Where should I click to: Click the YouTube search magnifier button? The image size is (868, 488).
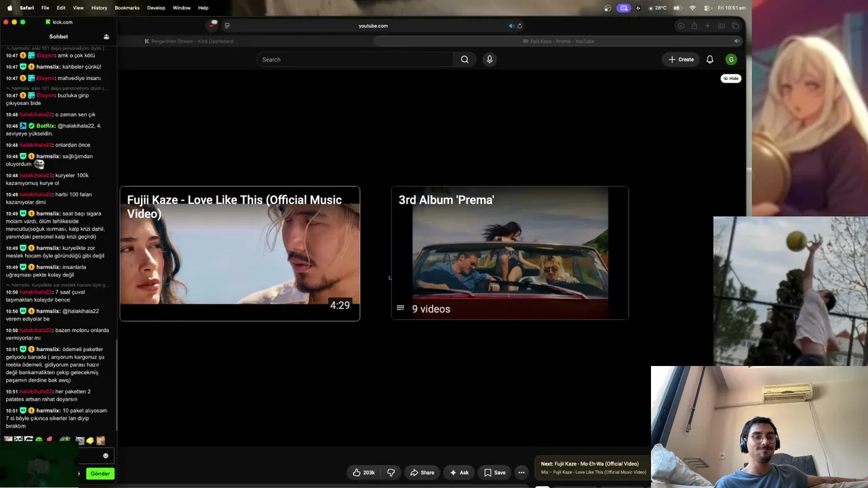pos(465,60)
